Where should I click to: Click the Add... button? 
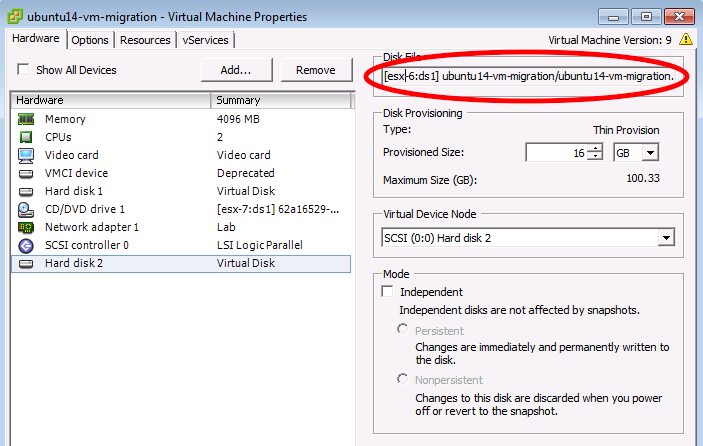(x=236, y=70)
